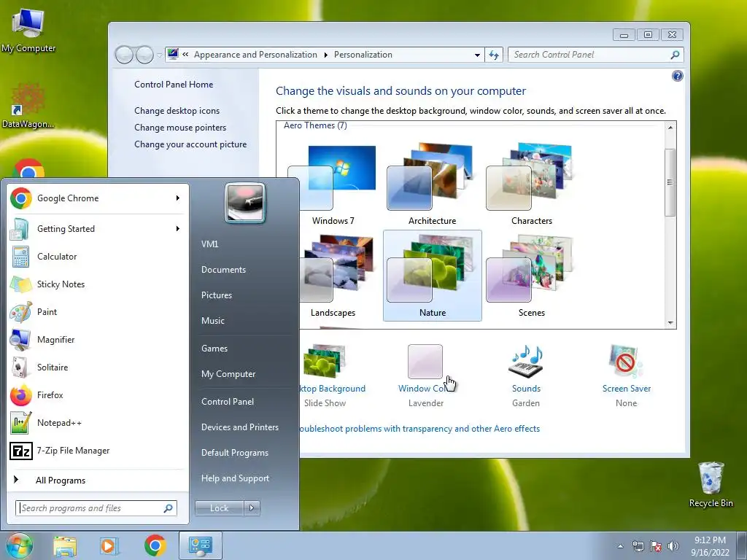Image resolution: width=747 pixels, height=560 pixels.
Task: Open shutdown options arrow next to Lock
Action: [252, 508]
